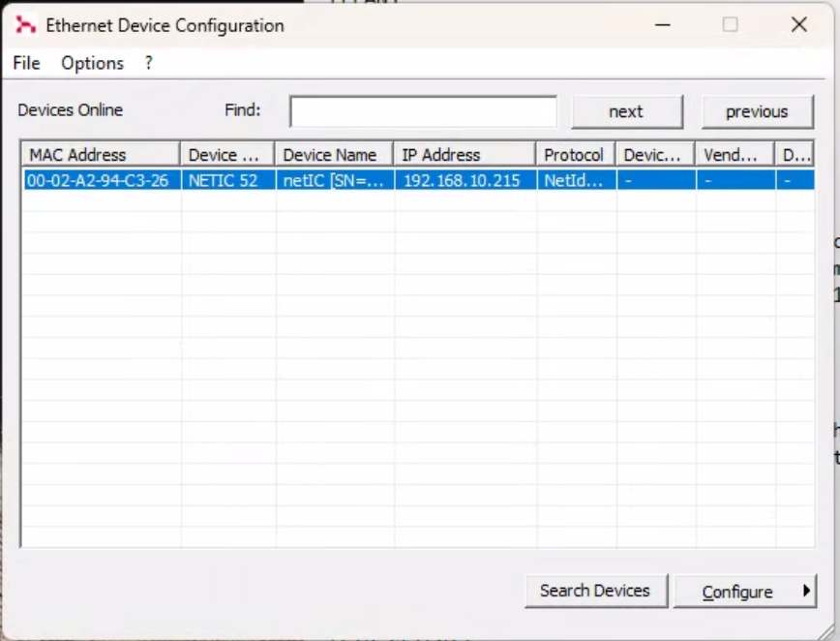The height and width of the screenshot is (641, 840).
Task: Select the 00-02-A2-94-C3-26 device row
Action: coord(418,181)
